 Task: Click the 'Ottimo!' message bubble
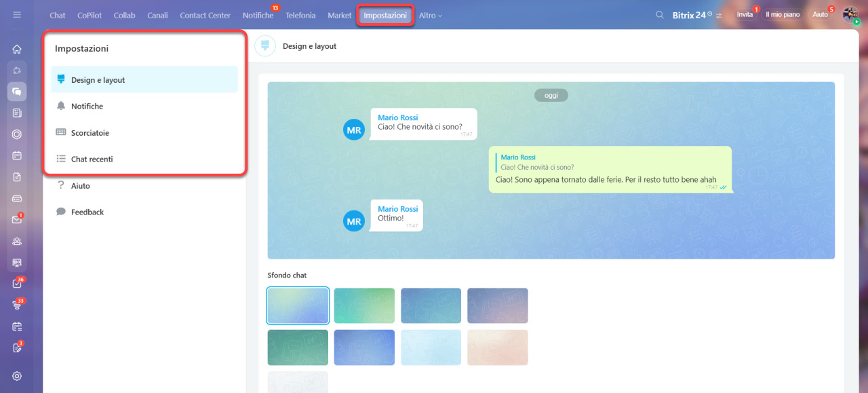pyautogui.click(x=396, y=215)
